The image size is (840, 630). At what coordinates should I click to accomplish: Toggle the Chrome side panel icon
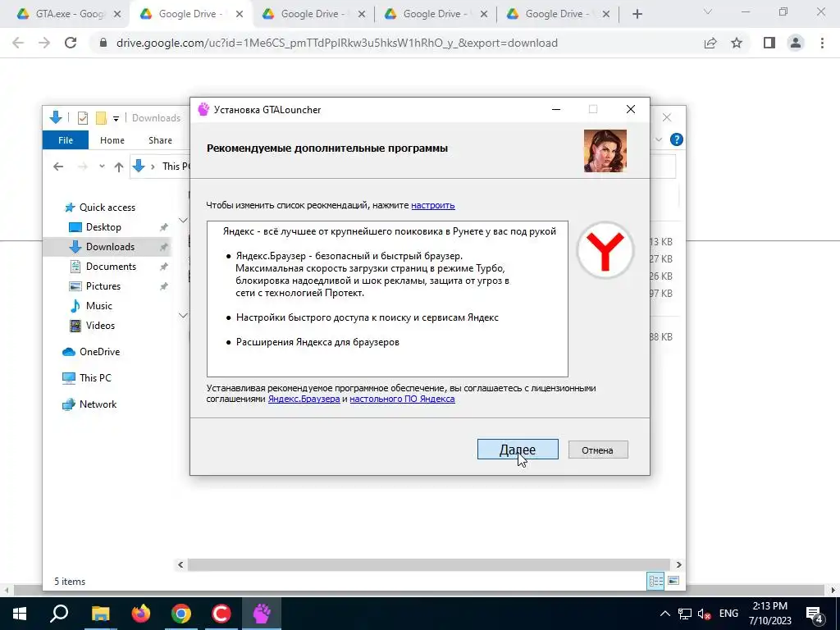coord(769,43)
